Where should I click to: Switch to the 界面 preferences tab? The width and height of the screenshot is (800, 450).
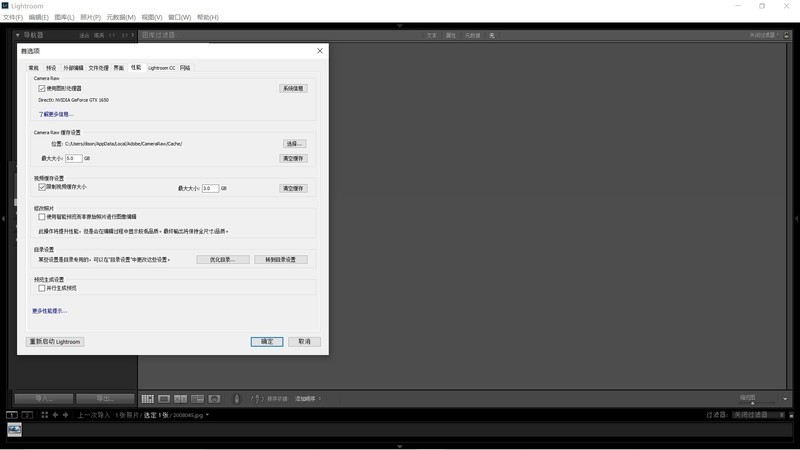[x=118, y=68]
